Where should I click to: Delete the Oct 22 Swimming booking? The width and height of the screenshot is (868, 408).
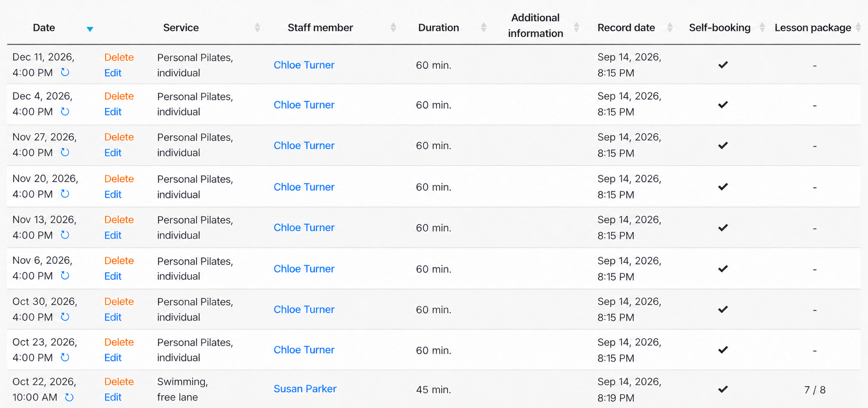(x=119, y=382)
